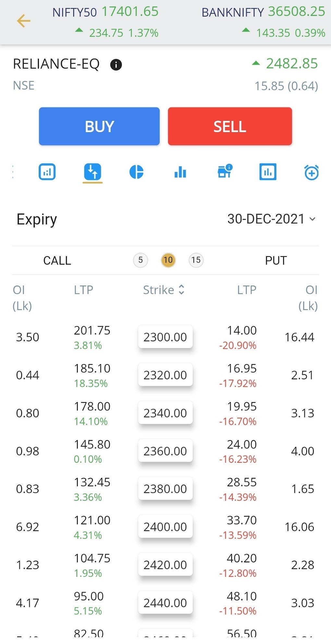Add a price alert with alarm icon
Viewport: 331px width, 644px height.
[311, 172]
